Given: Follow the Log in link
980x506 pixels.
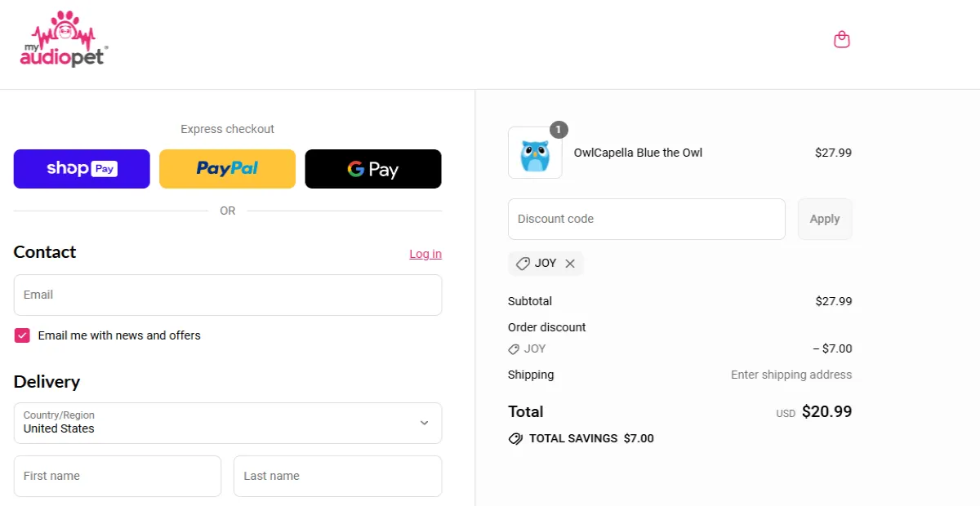Looking at the screenshot, I should 425,254.
